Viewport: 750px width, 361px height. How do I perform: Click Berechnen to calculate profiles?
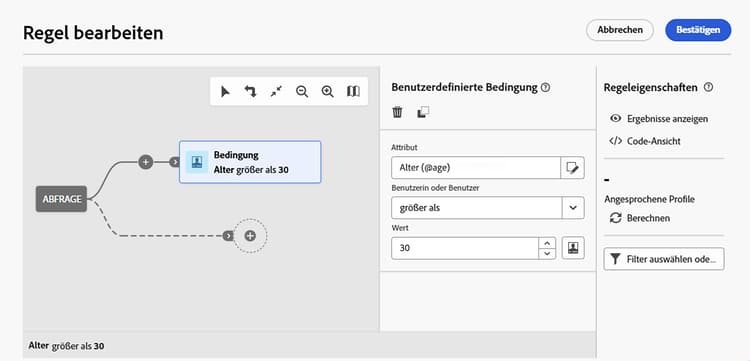640,218
